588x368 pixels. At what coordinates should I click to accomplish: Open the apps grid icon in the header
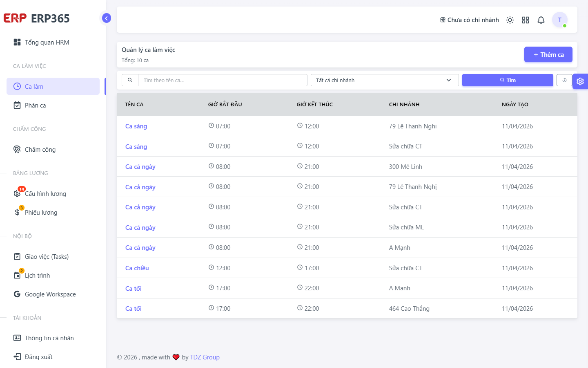(x=526, y=20)
